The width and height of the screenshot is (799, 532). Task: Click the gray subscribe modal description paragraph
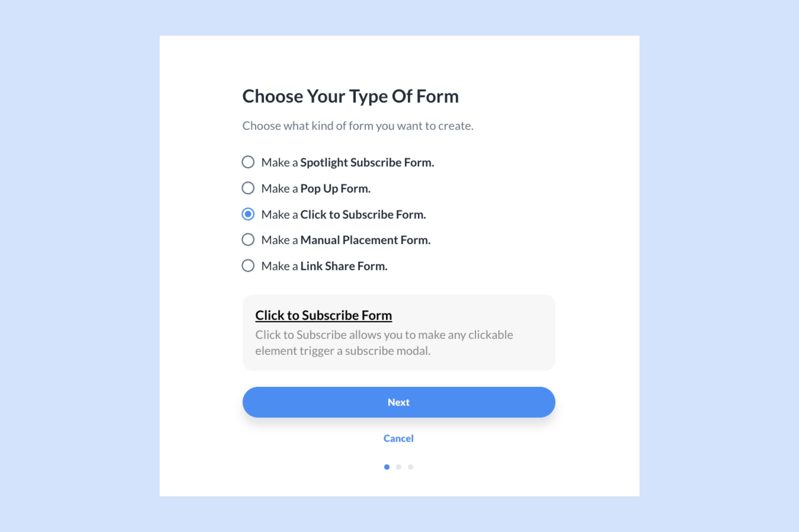pos(384,343)
